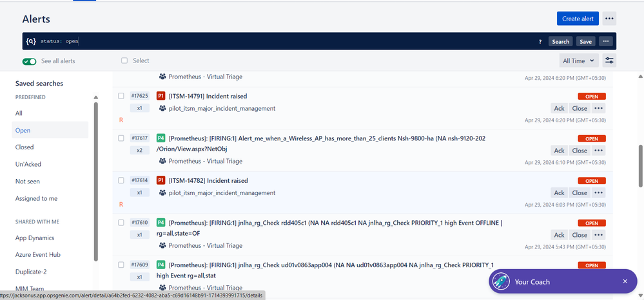
Task: Check the Select all alerts checkbox
Action: 124,61
